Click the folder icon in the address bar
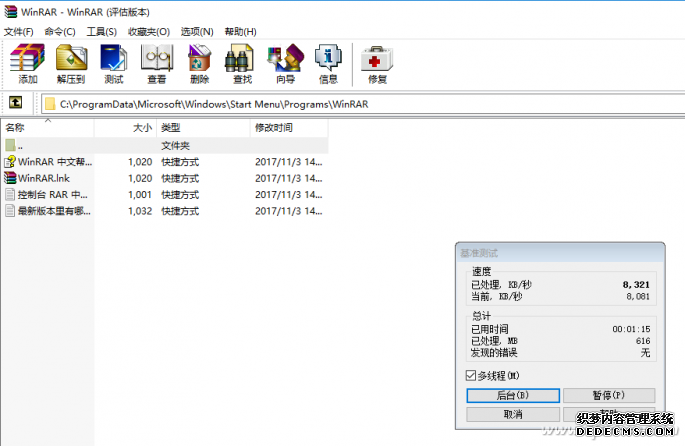Viewport: 685px width, 446px height. 50,104
